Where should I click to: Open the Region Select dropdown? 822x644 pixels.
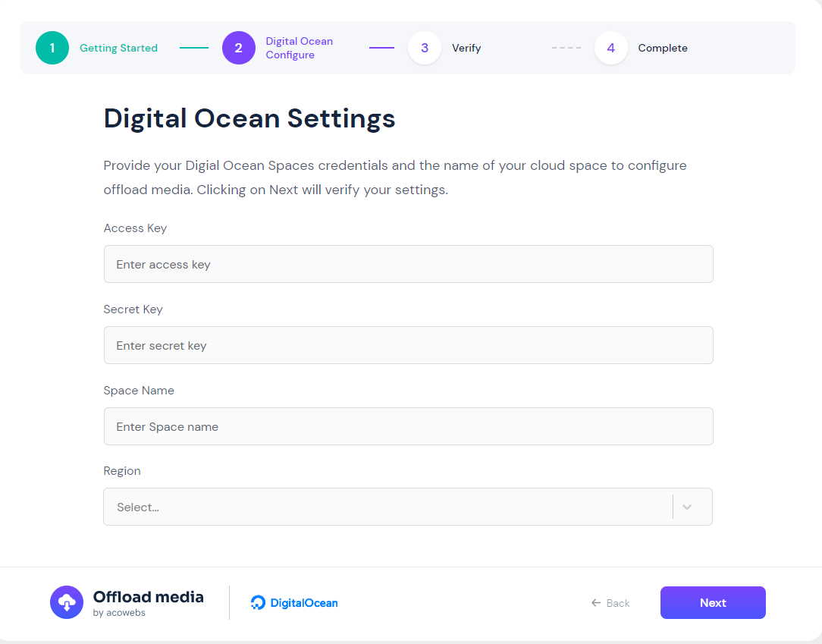pos(408,507)
